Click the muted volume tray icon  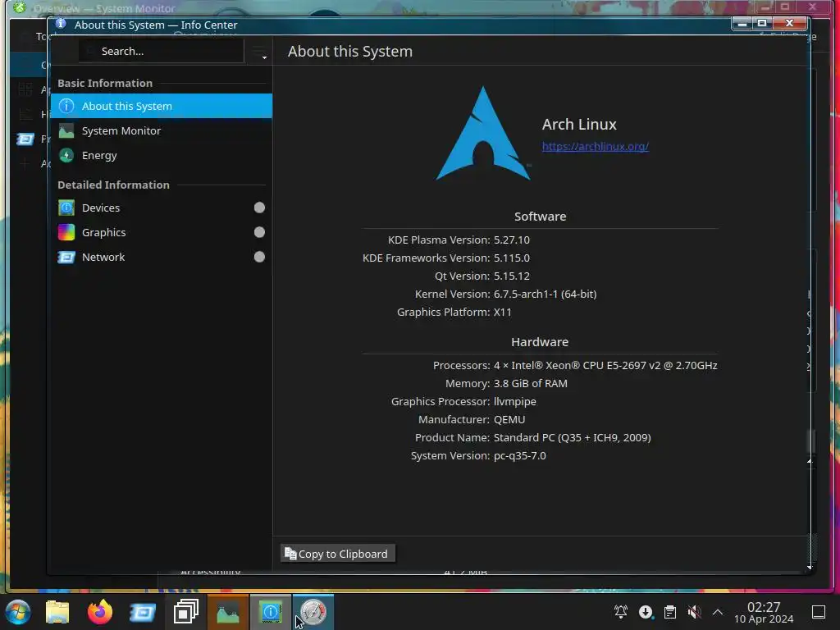coord(694,612)
